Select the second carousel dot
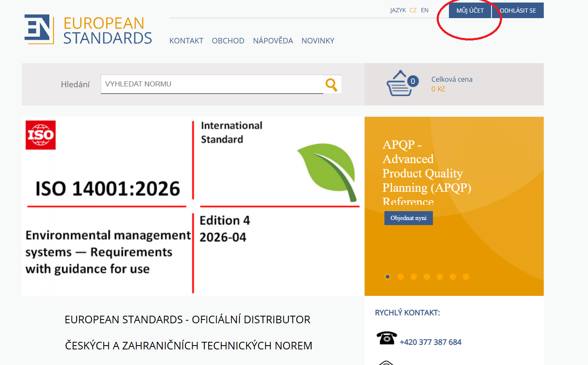This screenshot has height=365, width=588. [400, 277]
